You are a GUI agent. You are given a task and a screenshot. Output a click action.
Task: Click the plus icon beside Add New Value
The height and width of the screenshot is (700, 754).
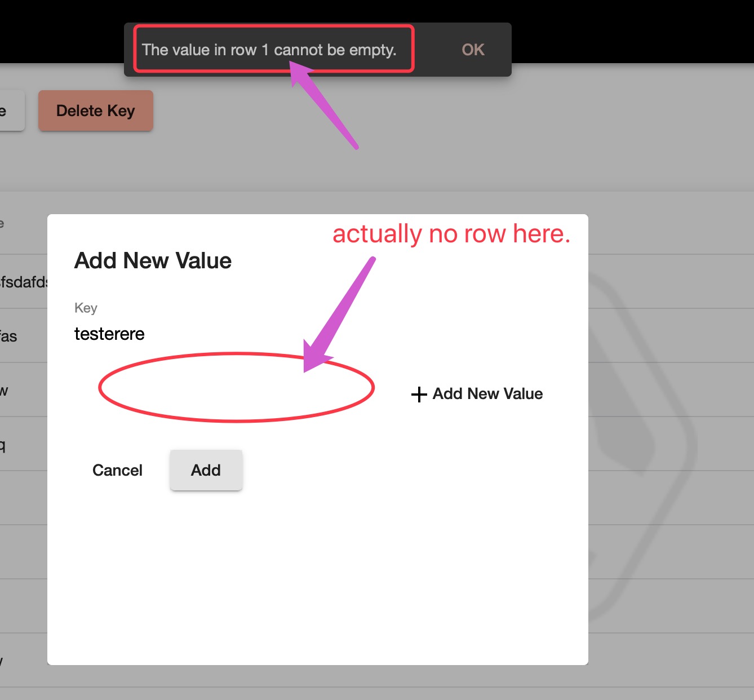pyautogui.click(x=419, y=394)
